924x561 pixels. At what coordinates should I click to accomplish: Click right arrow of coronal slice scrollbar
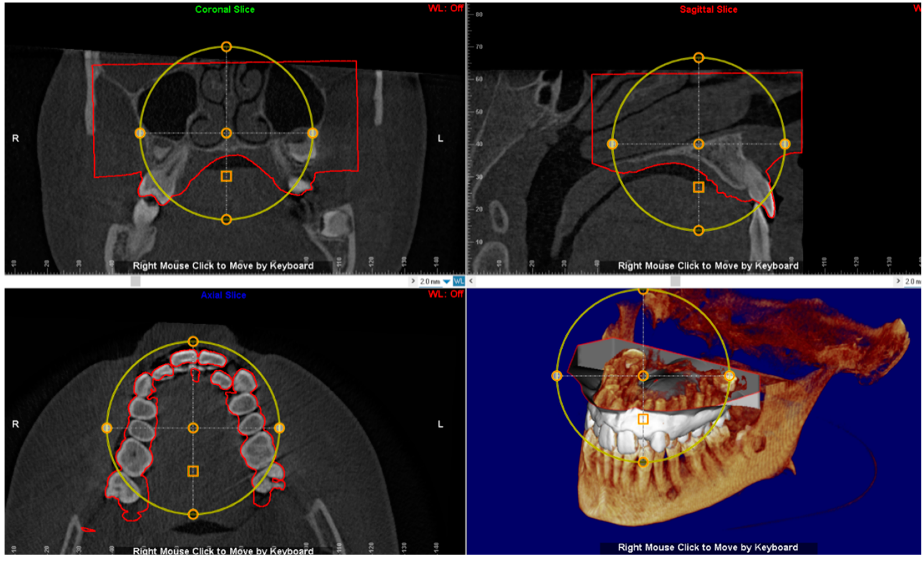click(x=413, y=281)
